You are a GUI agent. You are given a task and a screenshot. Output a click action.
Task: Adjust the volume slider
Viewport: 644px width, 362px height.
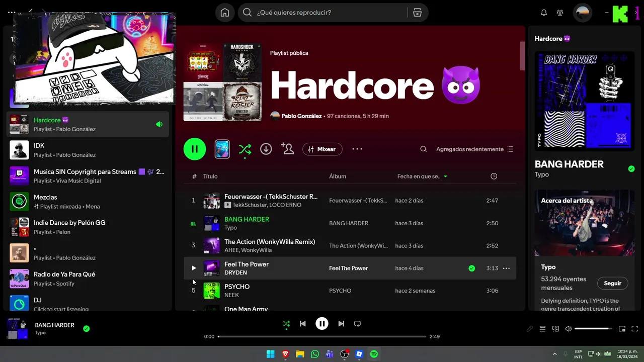click(x=593, y=329)
